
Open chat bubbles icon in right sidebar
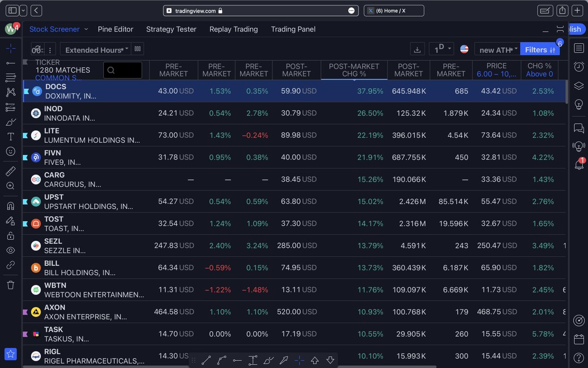point(579,128)
